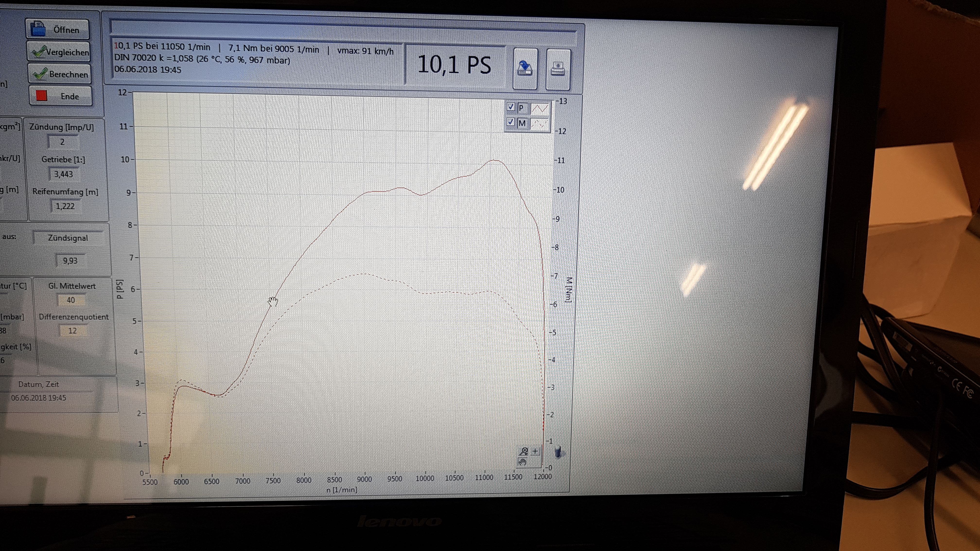Image resolution: width=980 pixels, height=551 pixels.
Task: Uncheck the M torque curve checkbox
Action: click(511, 122)
